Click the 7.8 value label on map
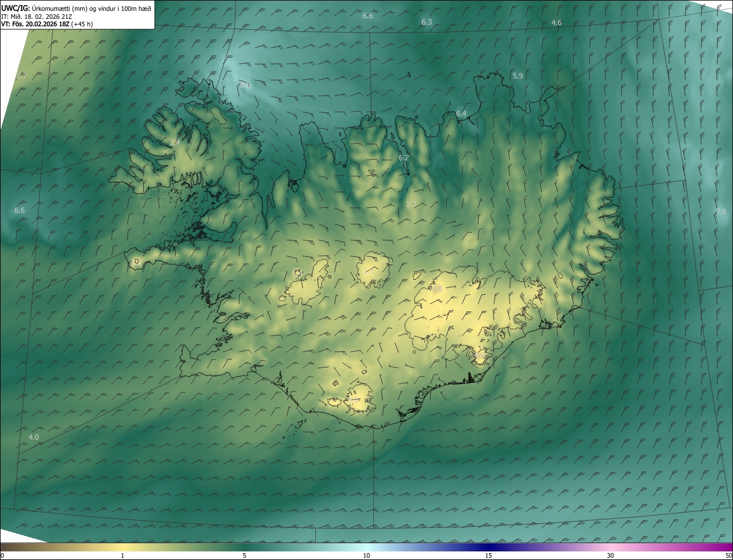Image resolution: width=733 pixels, height=560 pixels. 720,211
